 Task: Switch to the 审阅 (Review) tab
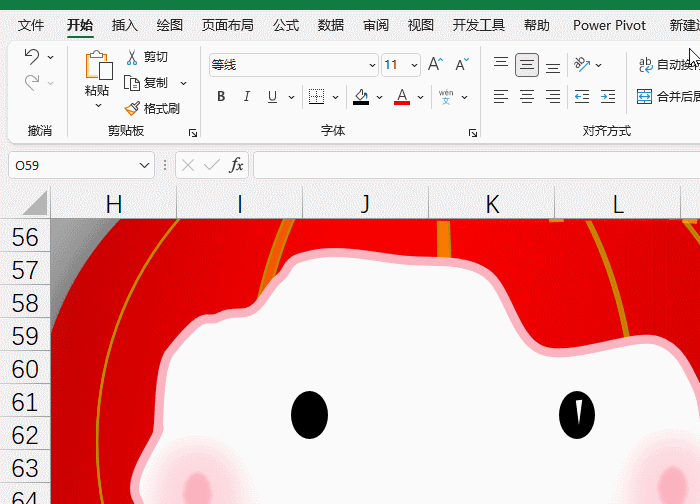coord(376,25)
